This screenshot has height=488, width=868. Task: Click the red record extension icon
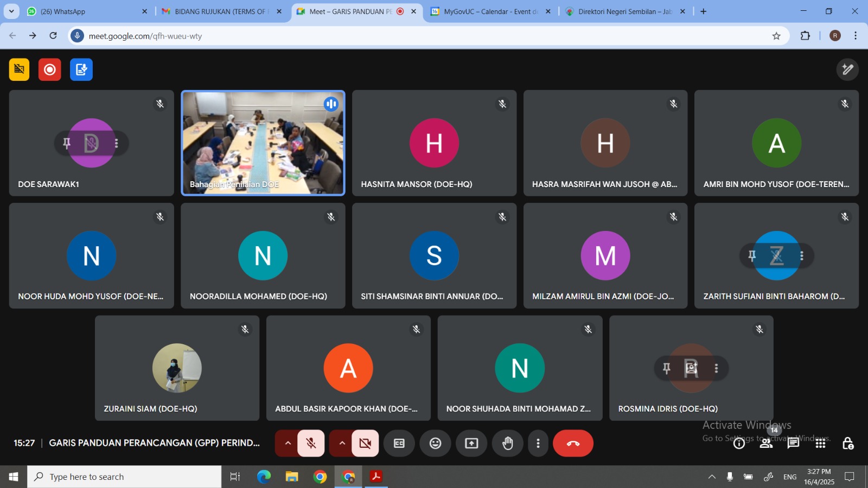pyautogui.click(x=50, y=69)
